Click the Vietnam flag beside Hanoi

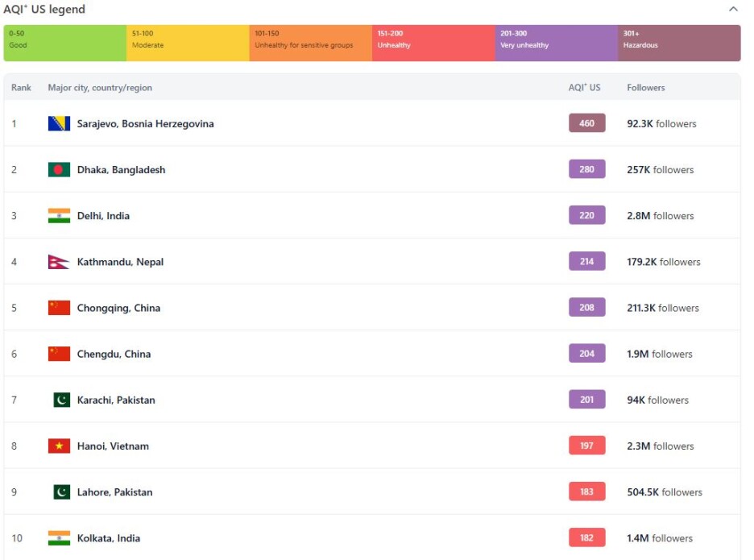[x=59, y=446]
